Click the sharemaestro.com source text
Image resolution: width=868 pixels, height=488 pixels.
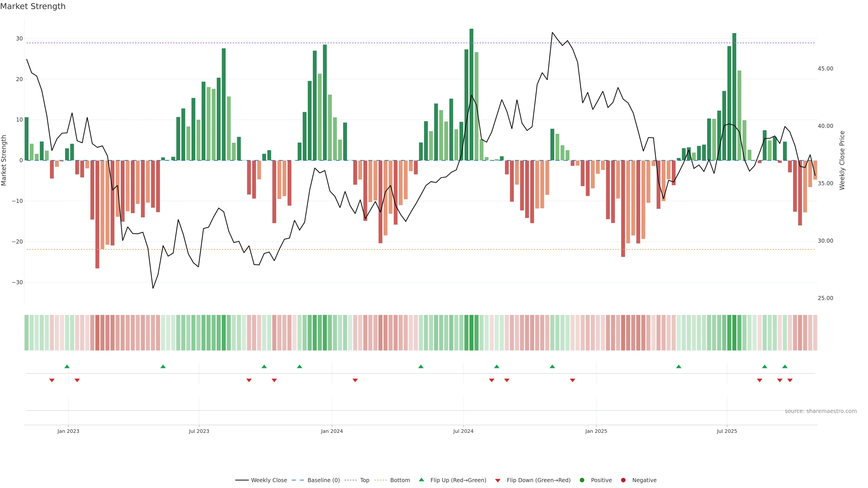pyautogui.click(x=821, y=411)
